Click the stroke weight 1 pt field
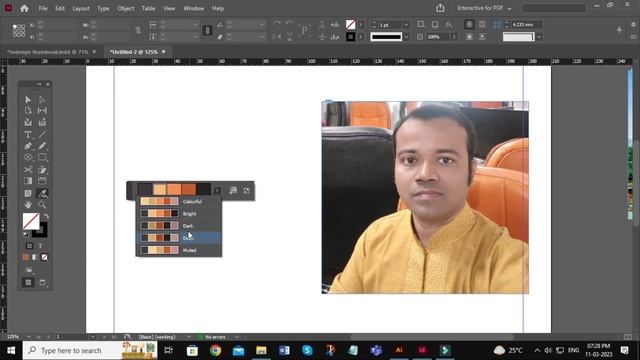Screen dimensions: 640x360 coord(390,25)
